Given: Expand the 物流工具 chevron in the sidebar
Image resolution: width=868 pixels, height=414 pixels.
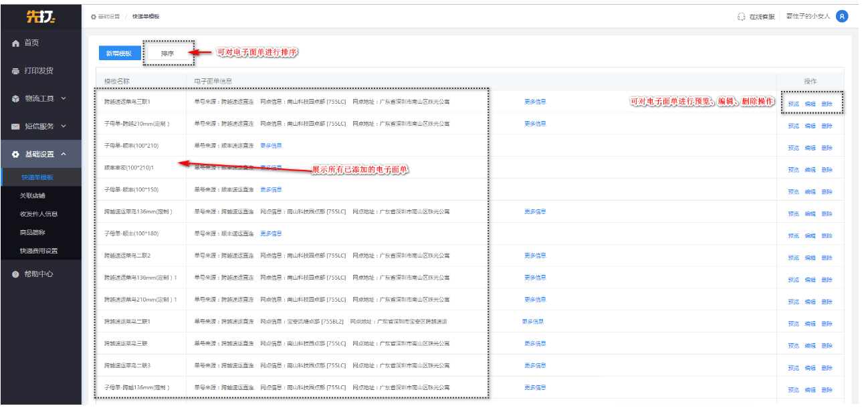Looking at the screenshot, I should point(64,99).
